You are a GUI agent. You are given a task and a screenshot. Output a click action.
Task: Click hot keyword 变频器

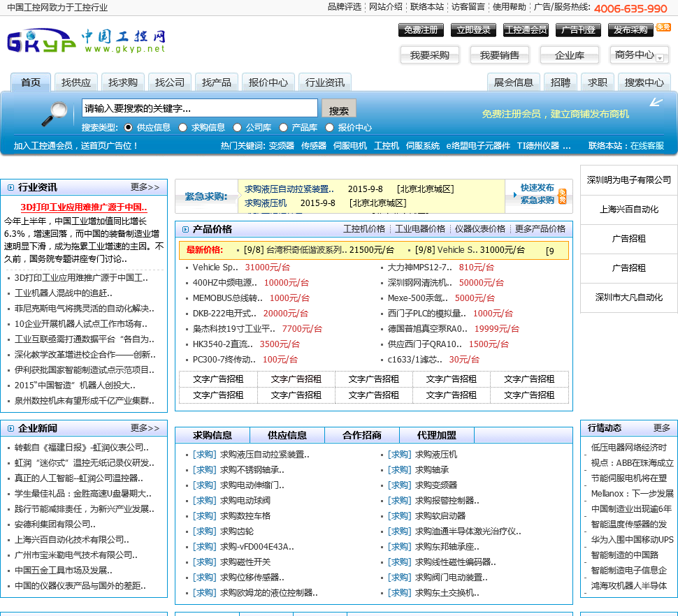click(x=282, y=145)
